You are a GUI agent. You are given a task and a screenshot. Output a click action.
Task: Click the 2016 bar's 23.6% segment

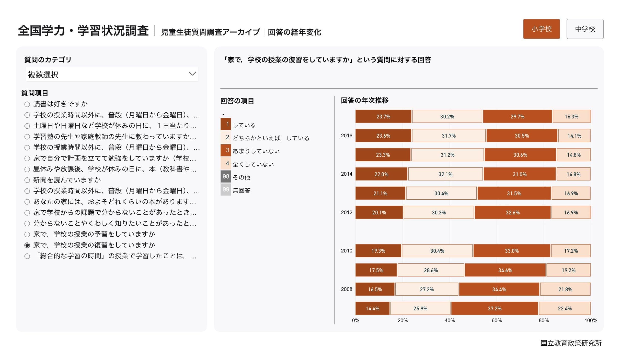[x=383, y=136]
